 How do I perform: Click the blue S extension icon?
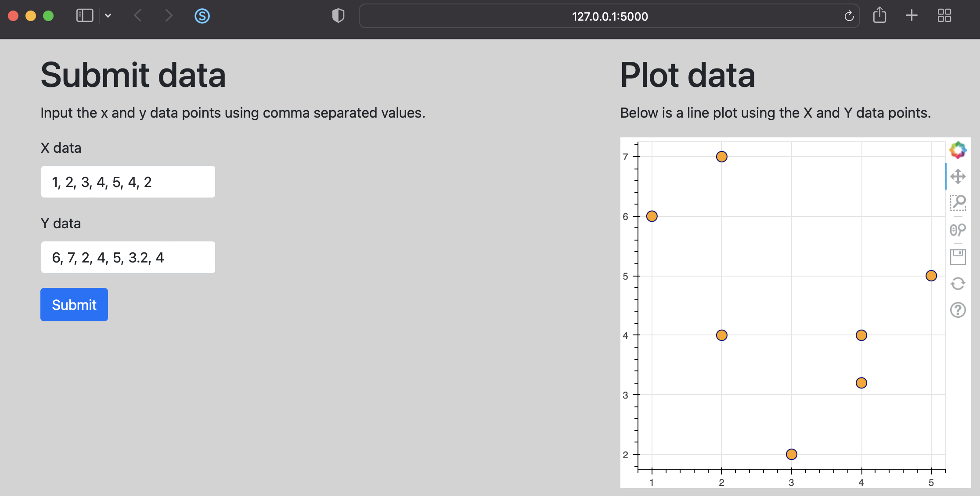(x=202, y=16)
